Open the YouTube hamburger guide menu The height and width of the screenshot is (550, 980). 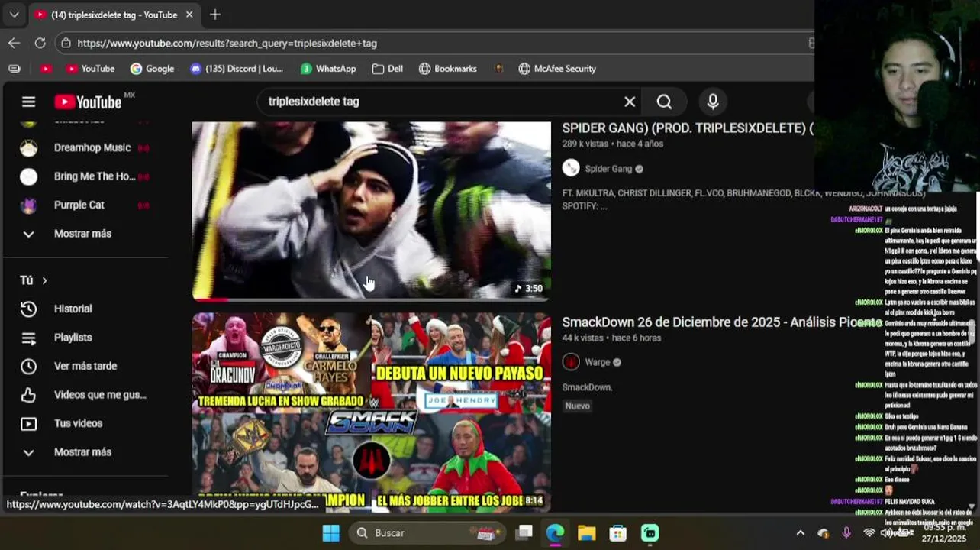pyautogui.click(x=28, y=102)
